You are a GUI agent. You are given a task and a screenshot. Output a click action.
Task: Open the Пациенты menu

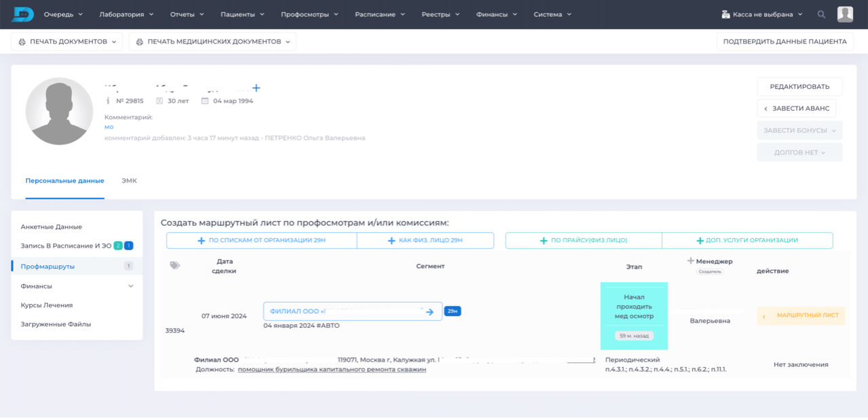[x=242, y=14]
